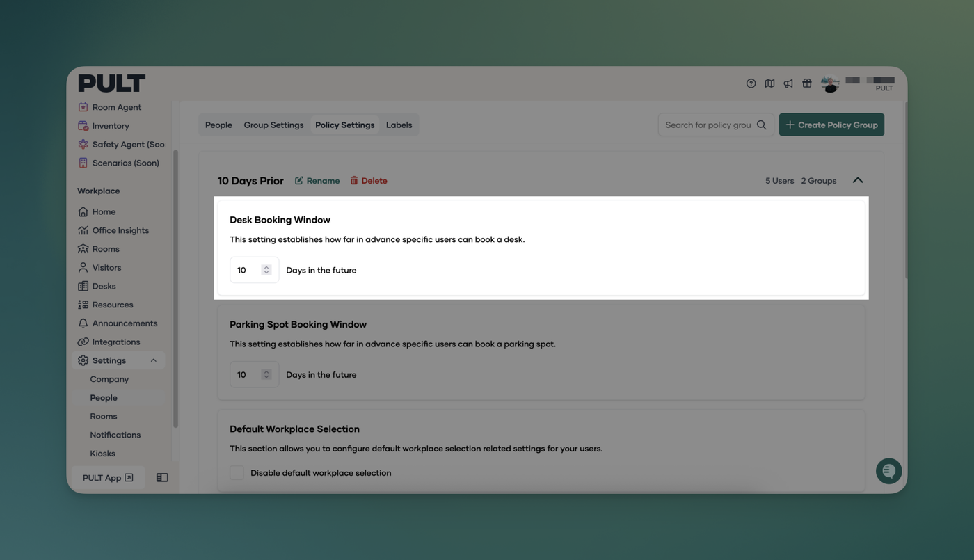Screen dimensions: 974x560
Task: Delete the 10 Days Prior policy
Action: point(369,181)
